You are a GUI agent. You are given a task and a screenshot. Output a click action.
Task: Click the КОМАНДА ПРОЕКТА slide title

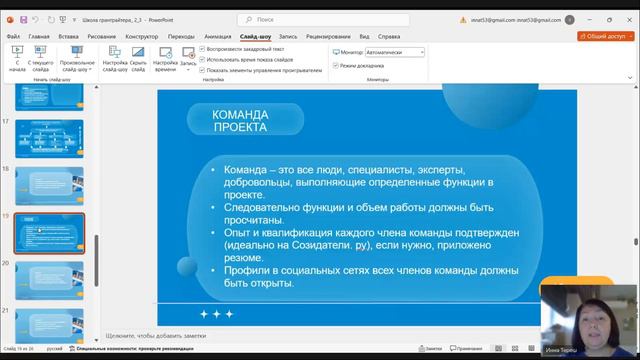pos(240,121)
